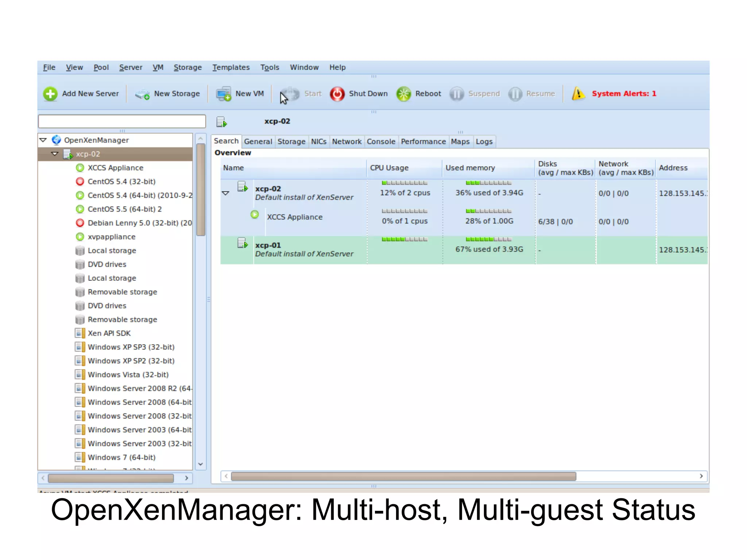The height and width of the screenshot is (560, 747).
Task: Open the Templates menu
Action: (x=231, y=67)
